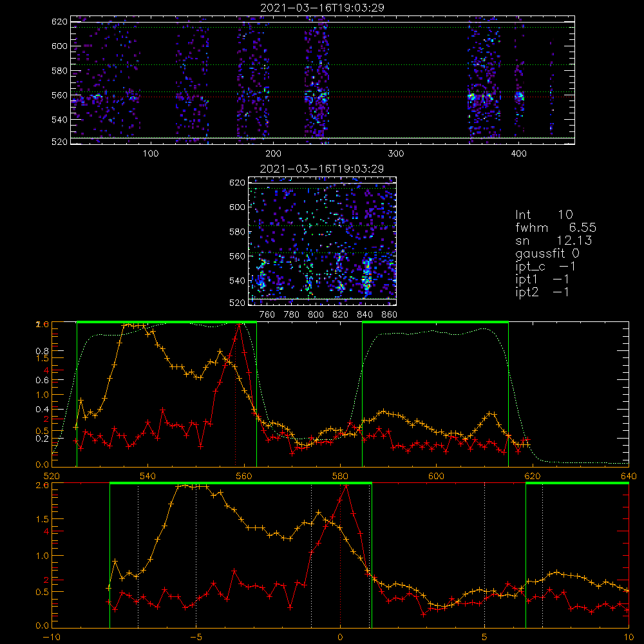Select the 'Int 10' parameter text
644x644 pixels.
click(544, 214)
